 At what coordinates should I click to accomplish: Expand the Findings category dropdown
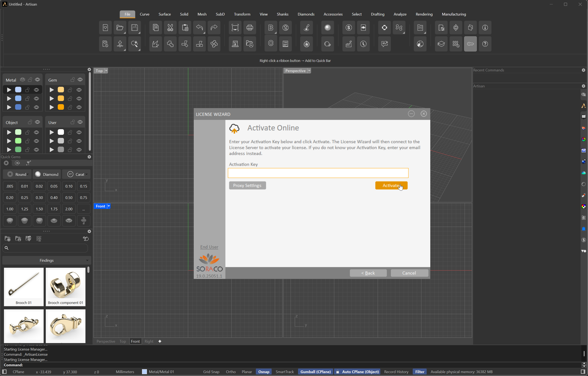click(47, 260)
